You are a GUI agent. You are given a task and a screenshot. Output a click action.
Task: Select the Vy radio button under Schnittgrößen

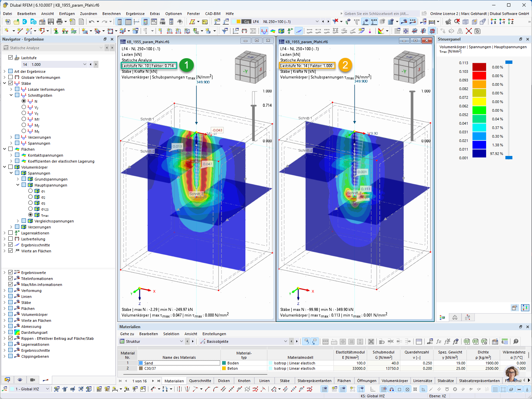click(24, 107)
